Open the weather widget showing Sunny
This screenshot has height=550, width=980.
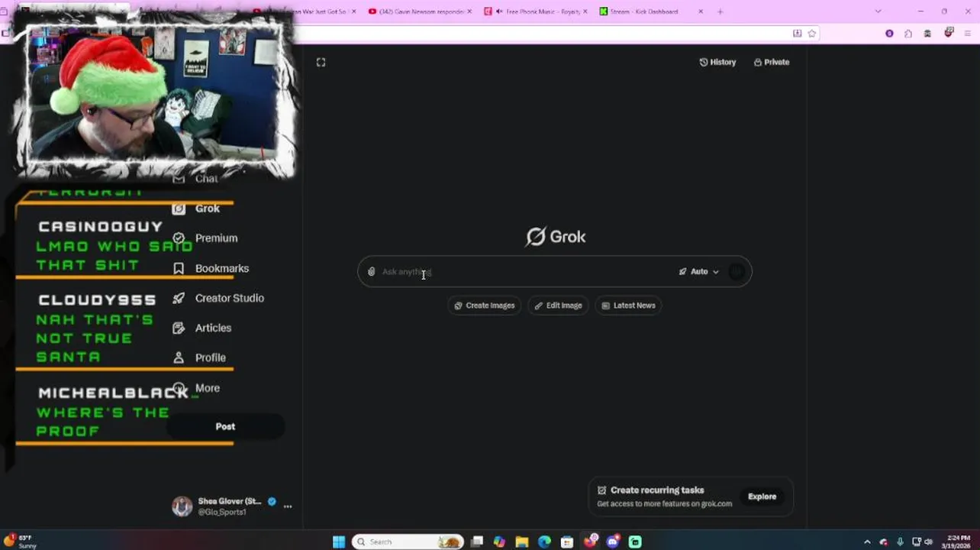pyautogui.click(x=20, y=542)
